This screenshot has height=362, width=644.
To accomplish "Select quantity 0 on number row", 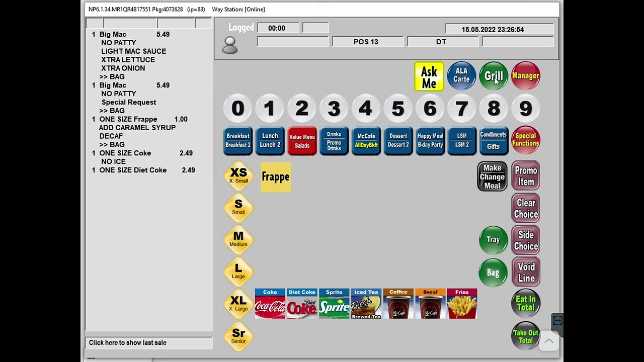I will click(x=238, y=108).
